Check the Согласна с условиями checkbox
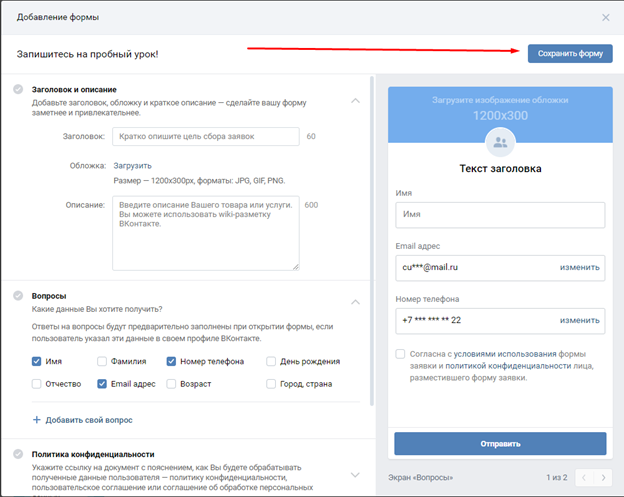Image resolution: width=624 pixels, height=497 pixels. 400,354
